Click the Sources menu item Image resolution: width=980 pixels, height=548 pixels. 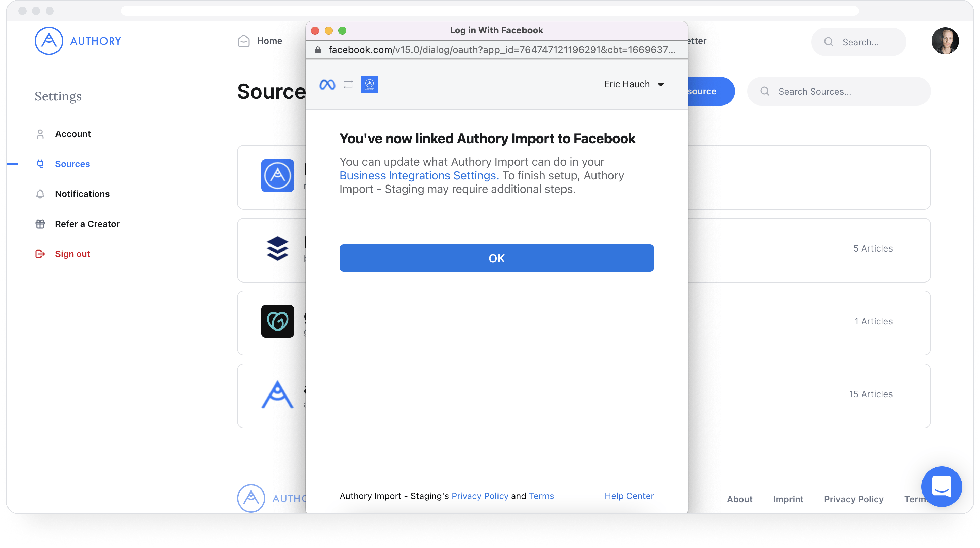pyautogui.click(x=72, y=164)
